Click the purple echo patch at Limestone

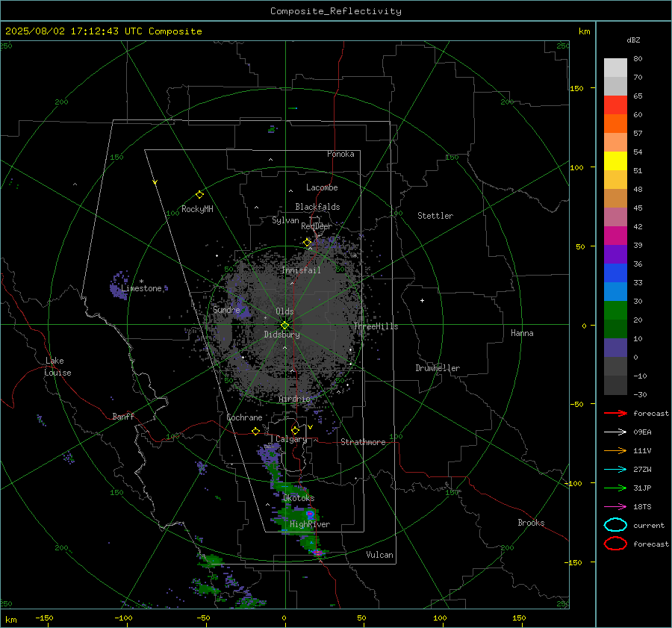pos(119,285)
